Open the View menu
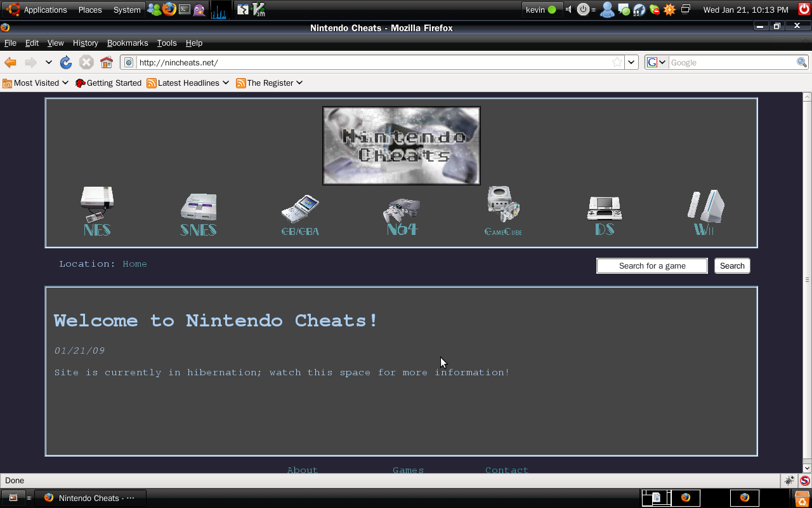This screenshot has height=508, width=812. coord(55,43)
